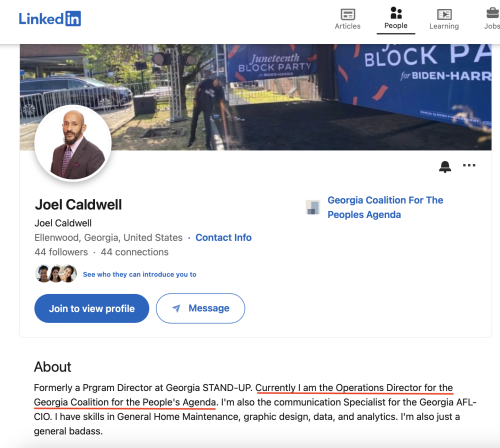500x448 pixels.
Task: Click the 44 followers text
Action: point(61,252)
